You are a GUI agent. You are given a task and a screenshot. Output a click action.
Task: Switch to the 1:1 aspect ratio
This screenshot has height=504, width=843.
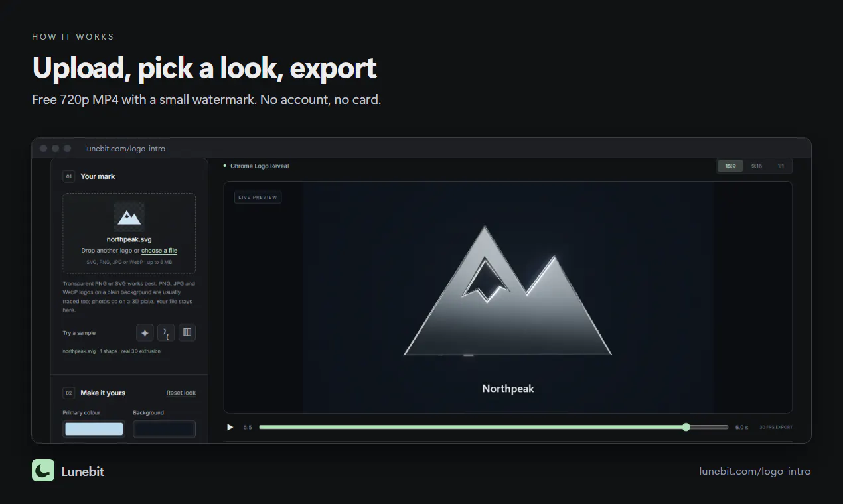click(781, 166)
